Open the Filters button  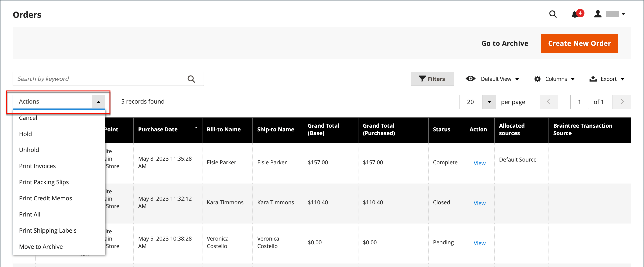pyautogui.click(x=432, y=79)
